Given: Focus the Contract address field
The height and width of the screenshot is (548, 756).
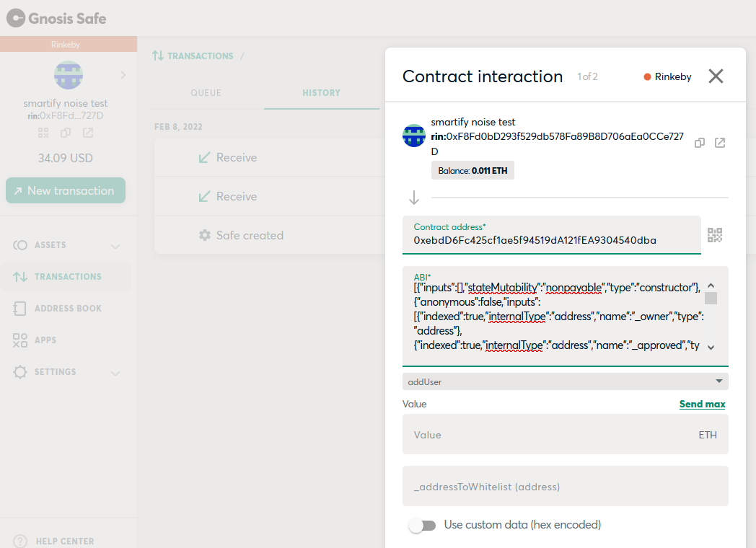Looking at the screenshot, I should click(552, 235).
